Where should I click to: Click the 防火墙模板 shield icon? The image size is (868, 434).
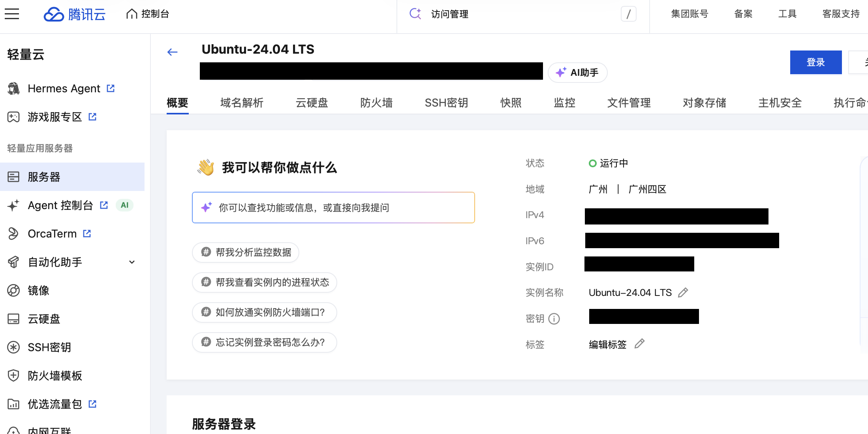[13, 376]
